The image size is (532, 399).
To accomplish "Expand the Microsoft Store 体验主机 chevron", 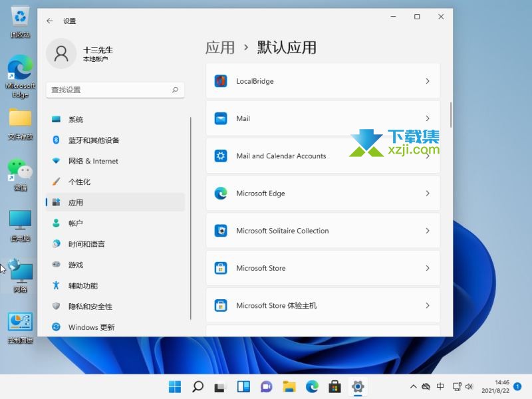I will [428, 305].
